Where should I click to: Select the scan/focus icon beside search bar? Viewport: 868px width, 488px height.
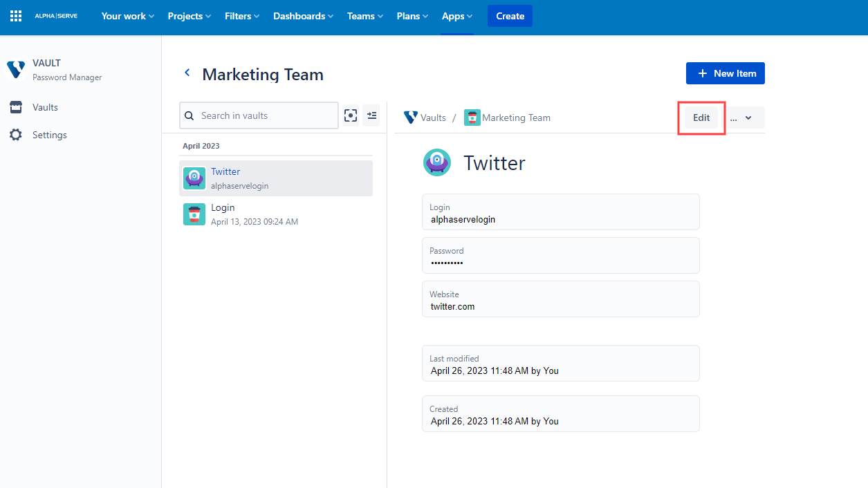pyautogui.click(x=351, y=115)
